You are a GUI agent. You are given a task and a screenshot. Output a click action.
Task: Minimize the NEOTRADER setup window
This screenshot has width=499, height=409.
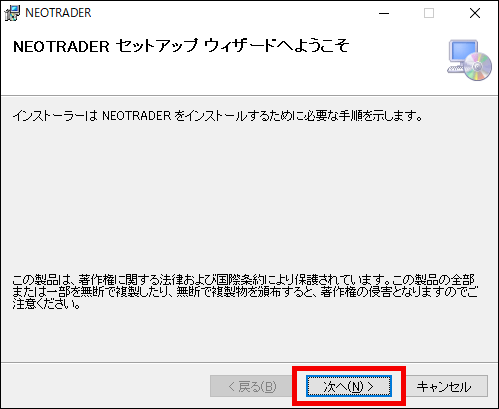pyautogui.click(x=384, y=13)
